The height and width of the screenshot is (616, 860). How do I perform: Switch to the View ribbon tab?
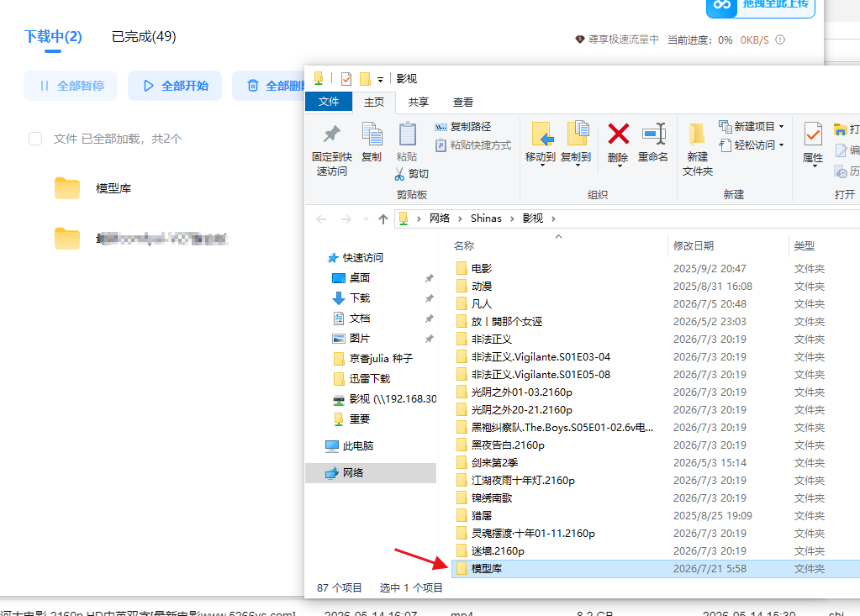coord(463,102)
